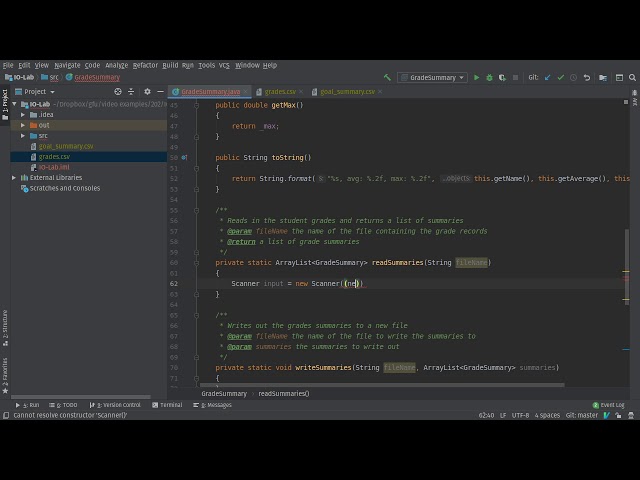This screenshot has width=640, height=480.
Task: Switch to the grades.csv tab
Action: 280,92
